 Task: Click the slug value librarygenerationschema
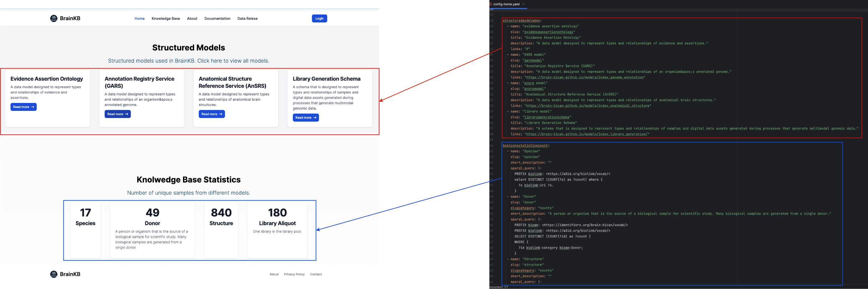pos(546,117)
